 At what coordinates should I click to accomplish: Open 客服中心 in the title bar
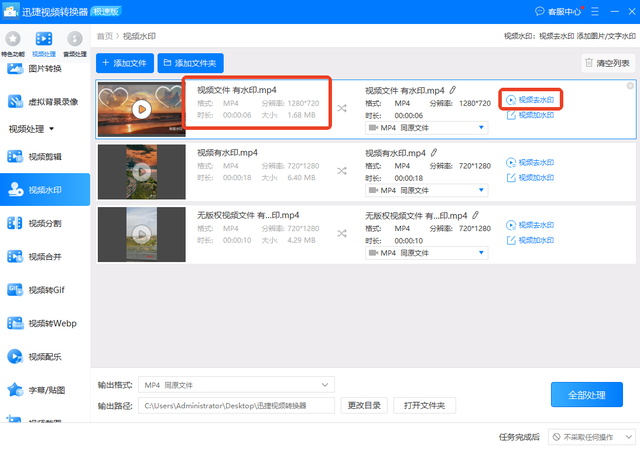[558, 11]
